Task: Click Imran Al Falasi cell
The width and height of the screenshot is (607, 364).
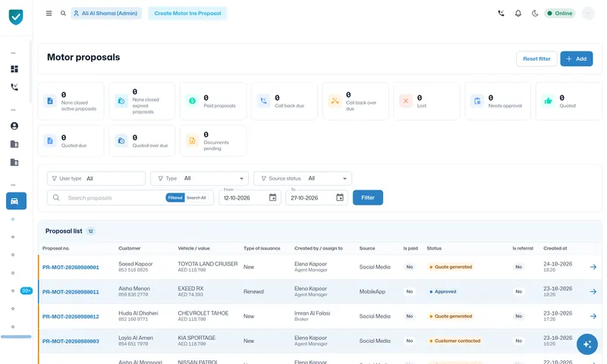Action: (312, 316)
